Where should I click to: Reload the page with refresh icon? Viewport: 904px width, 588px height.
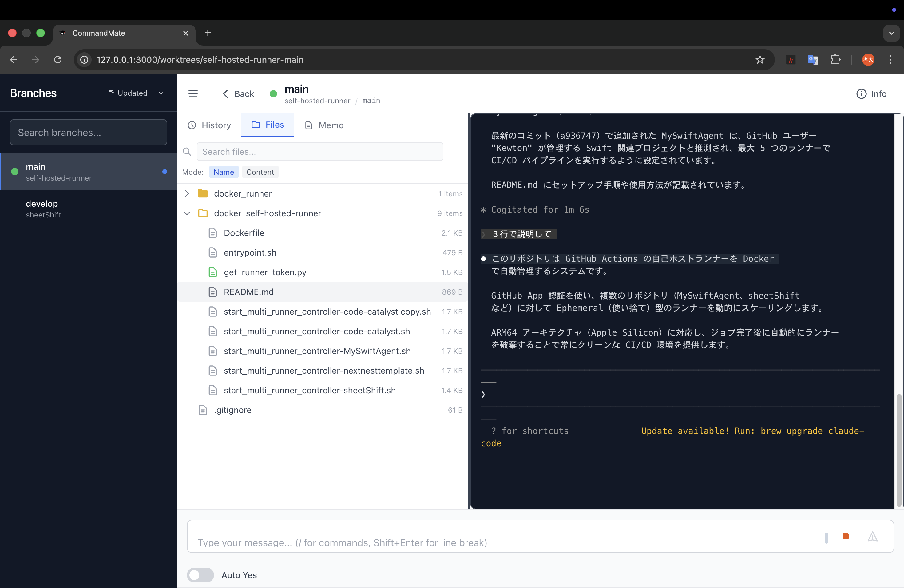point(58,60)
